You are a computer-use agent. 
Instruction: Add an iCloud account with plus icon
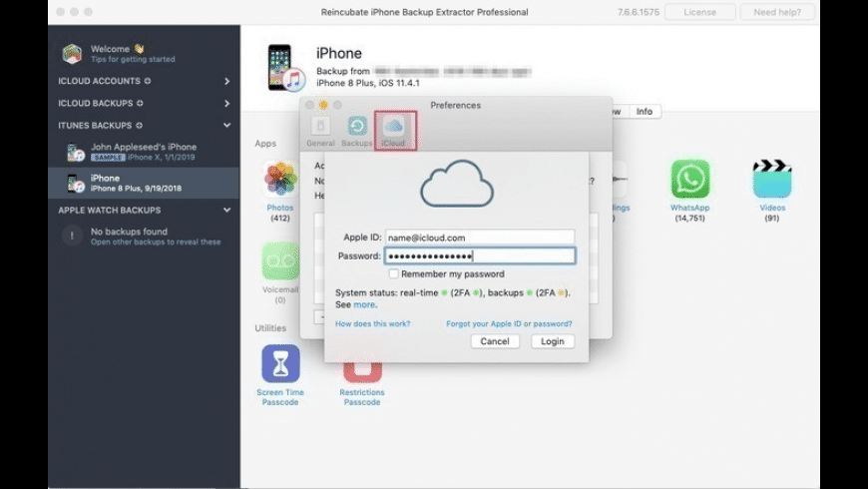click(x=148, y=81)
